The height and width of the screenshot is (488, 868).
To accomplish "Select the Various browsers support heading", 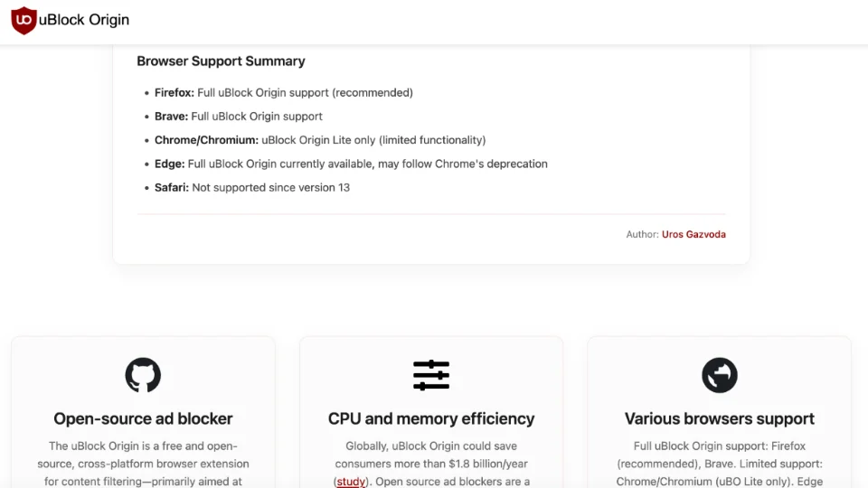I will 720,418.
